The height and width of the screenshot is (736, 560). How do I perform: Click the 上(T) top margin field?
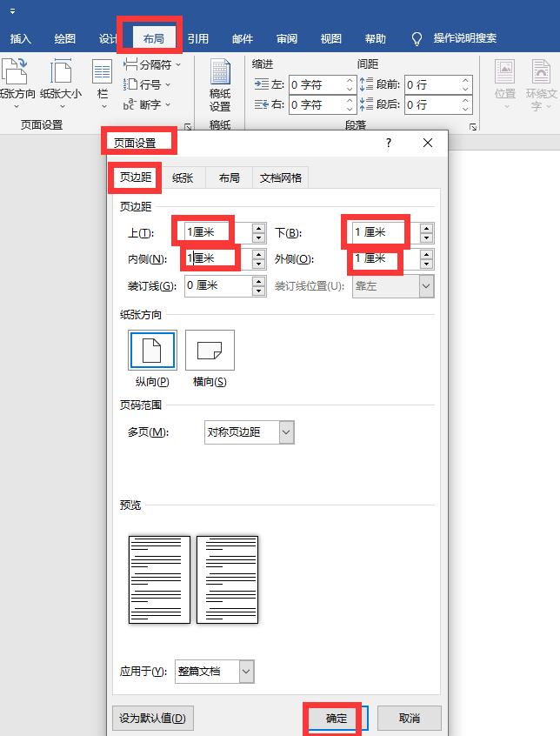pos(218,232)
